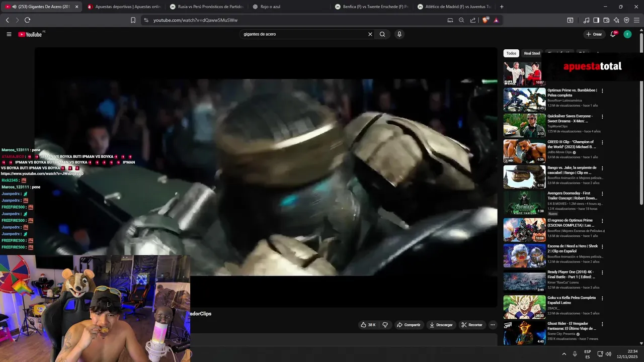The width and height of the screenshot is (644, 362).
Task: Select the Todos filter chip
Action: [x=511, y=53]
